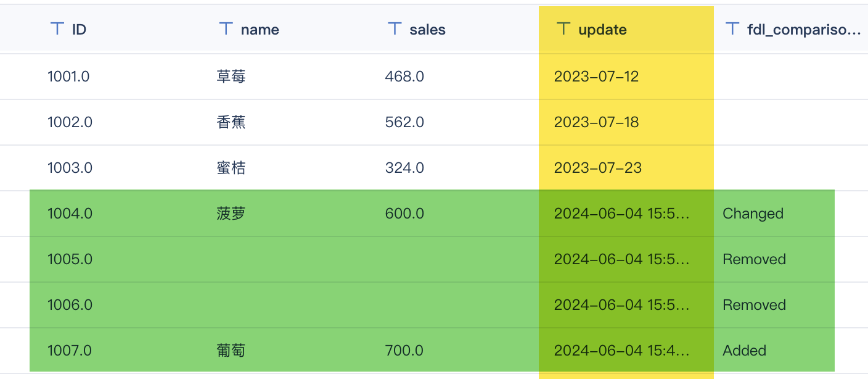Screen dimensions: 868x379
Task: Click the cell with ID 1001.0
Action: 68,77
